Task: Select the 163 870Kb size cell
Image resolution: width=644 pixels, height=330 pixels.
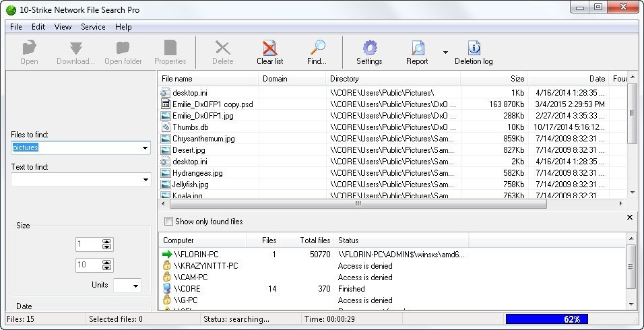Action: coord(507,104)
